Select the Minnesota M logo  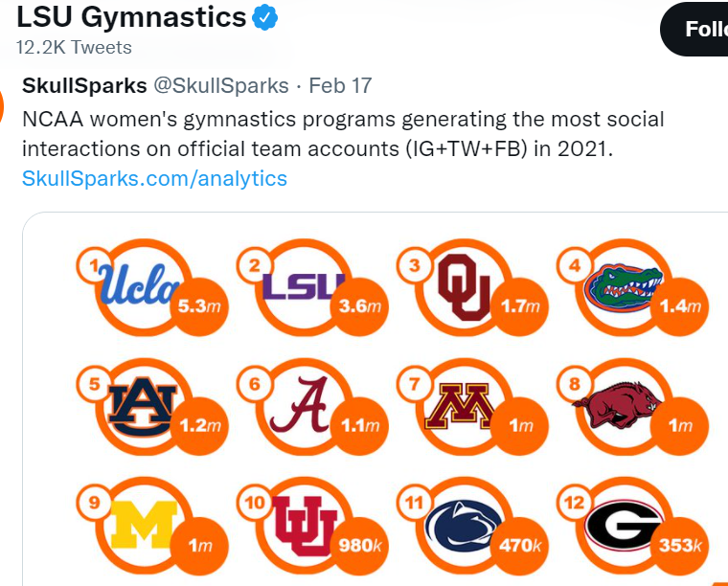click(x=461, y=406)
